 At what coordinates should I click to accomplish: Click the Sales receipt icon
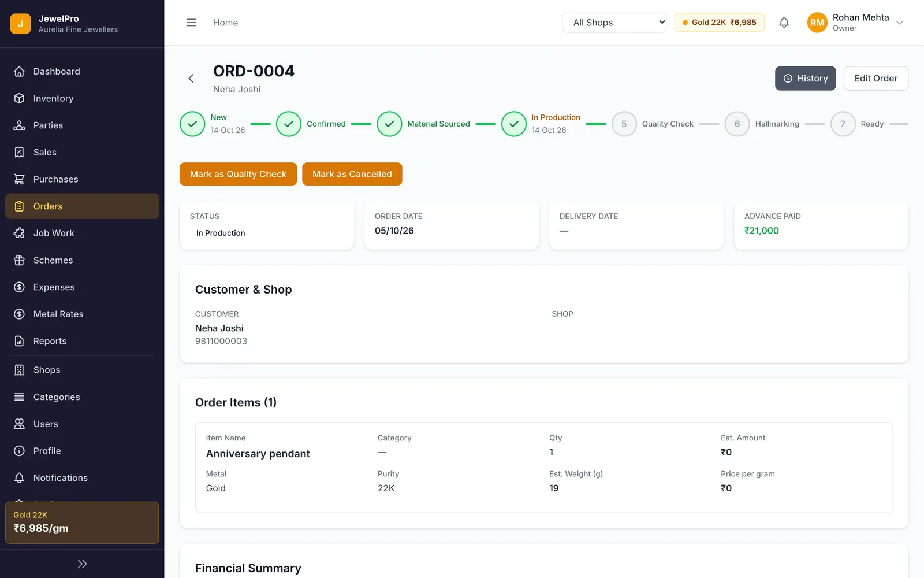19,152
